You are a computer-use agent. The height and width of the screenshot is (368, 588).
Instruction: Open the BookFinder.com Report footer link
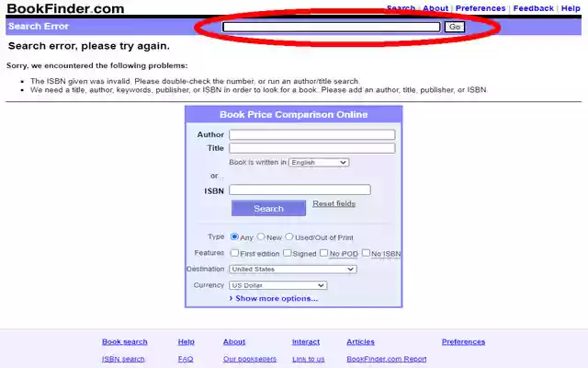pyautogui.click(x=386, y=359)
